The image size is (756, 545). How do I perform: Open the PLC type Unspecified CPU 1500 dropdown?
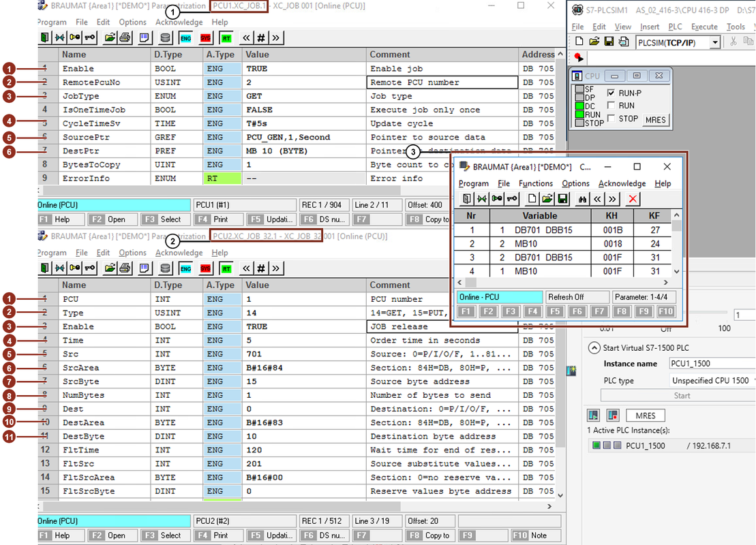712,380
